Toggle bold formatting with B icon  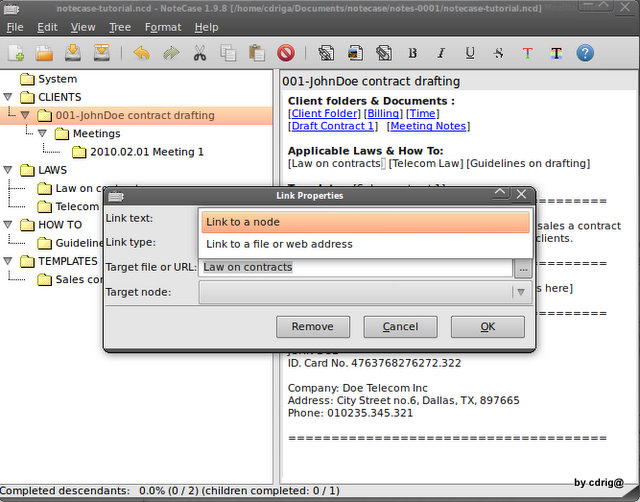tap(413, 53)
